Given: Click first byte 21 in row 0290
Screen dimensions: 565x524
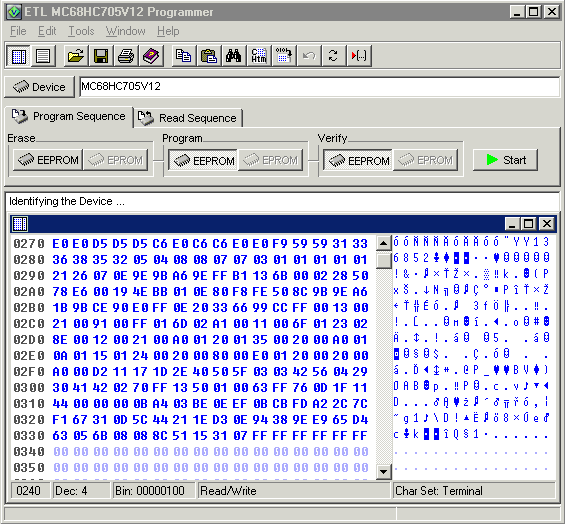Looking at the screenshot, I should pos(60,276).
